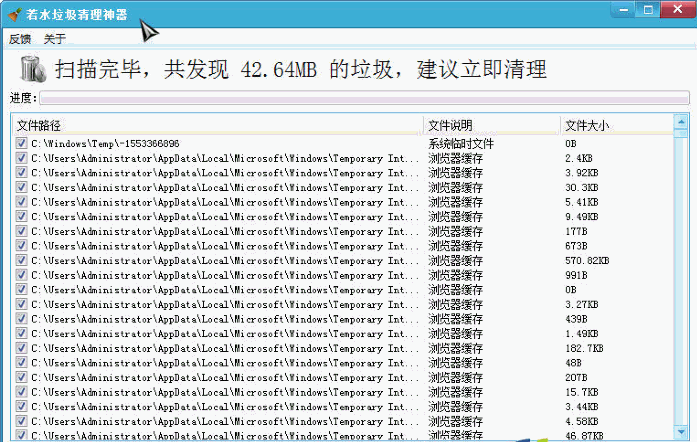The image size is (697, 442).
Task: Click the 1.49KB file size cell
Action: (x=581, y=334)
